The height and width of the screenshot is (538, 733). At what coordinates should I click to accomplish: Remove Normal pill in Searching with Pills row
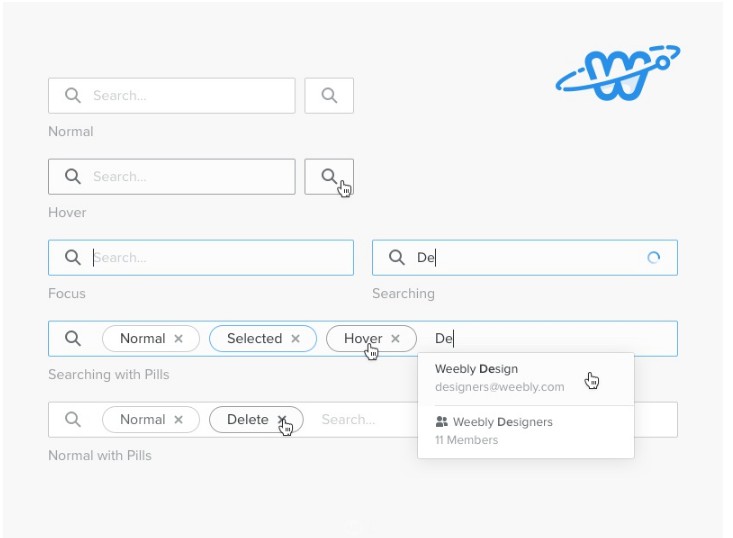tap(179, 339)
